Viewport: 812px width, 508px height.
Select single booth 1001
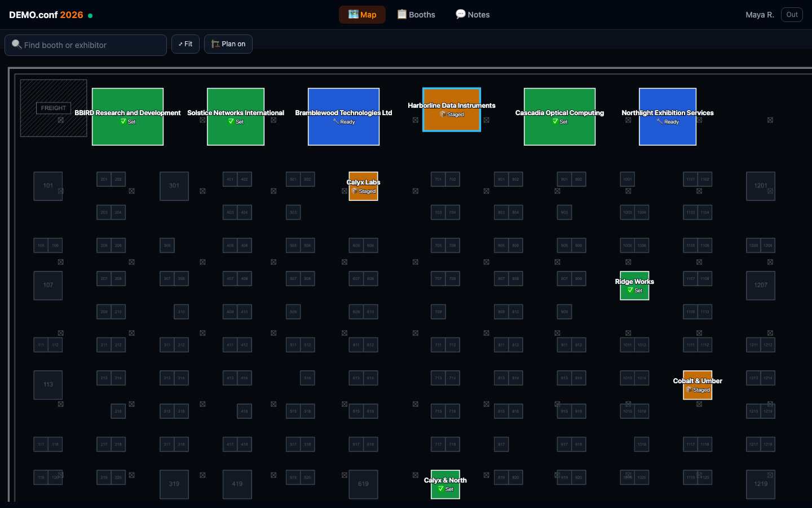[x=628, y=179]
